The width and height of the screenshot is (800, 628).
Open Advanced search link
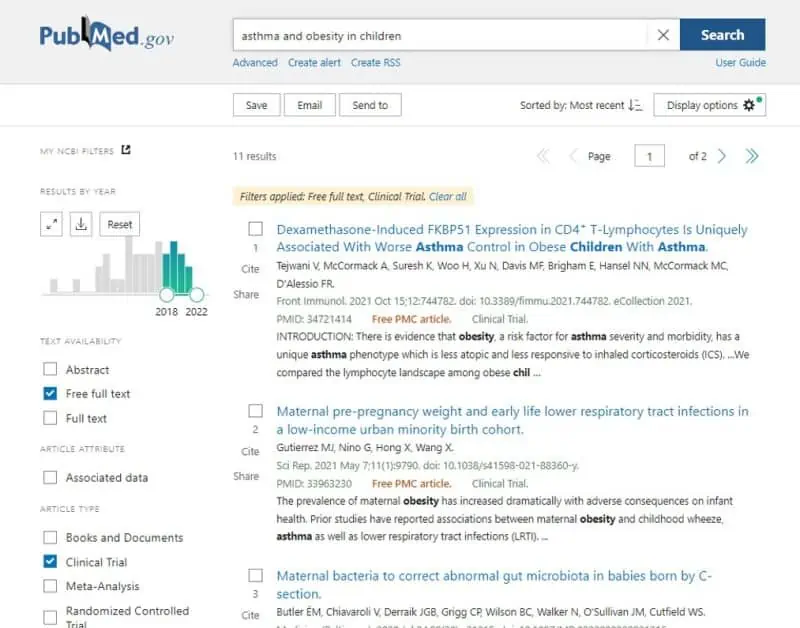[x=255, y=62]
